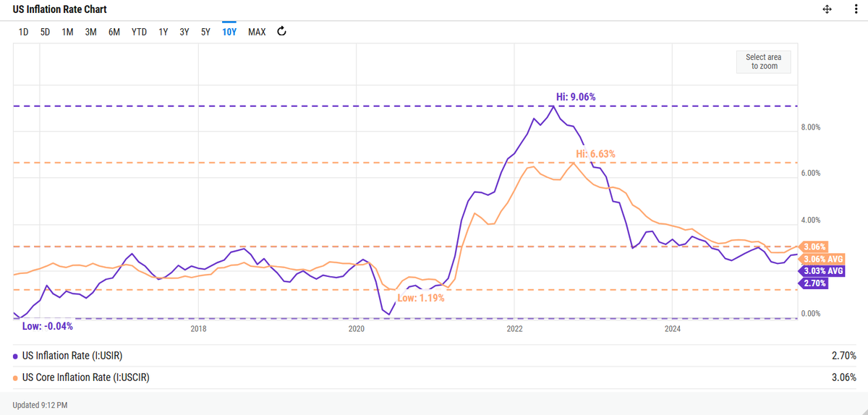Click the 4.00% y-axis label
868x415 pixels.
tap(809, 221)
